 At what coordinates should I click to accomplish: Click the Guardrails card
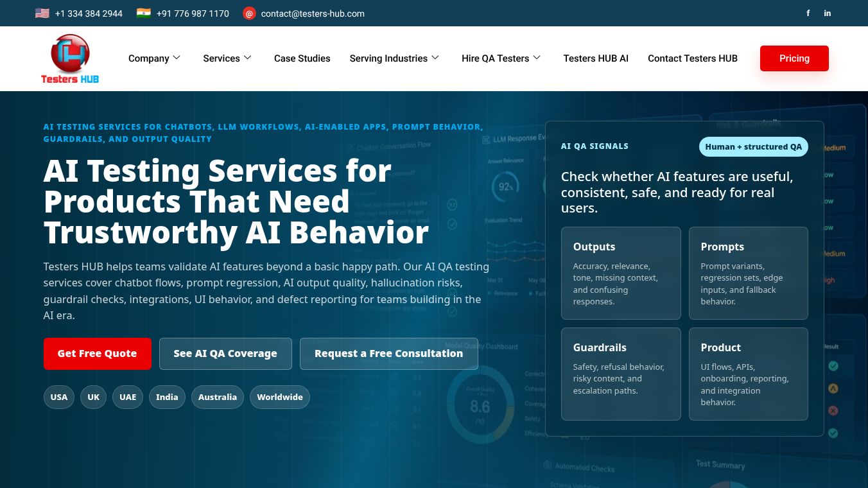[621, 374]
